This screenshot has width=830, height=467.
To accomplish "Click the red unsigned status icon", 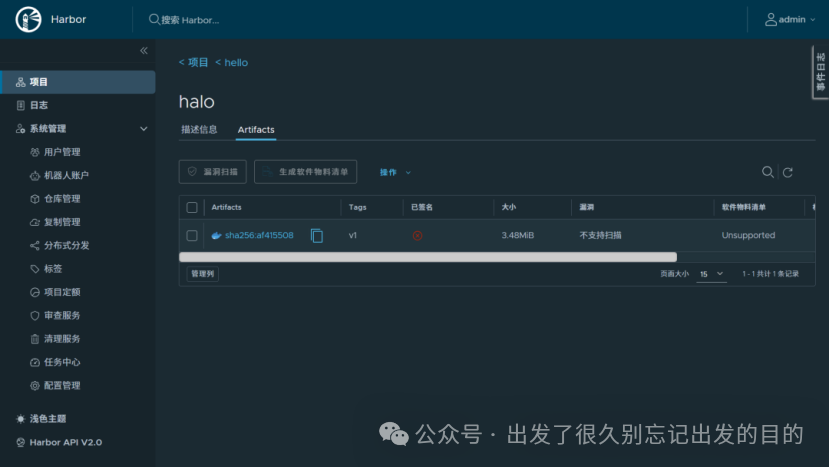I will 418,236.
